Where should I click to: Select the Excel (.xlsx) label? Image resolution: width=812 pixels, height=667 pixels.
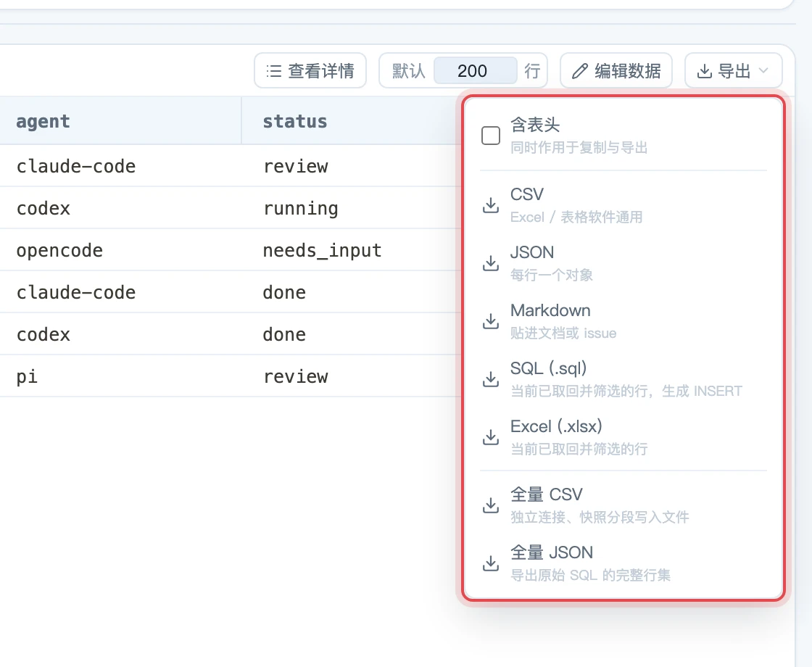(x=556, y=426)
